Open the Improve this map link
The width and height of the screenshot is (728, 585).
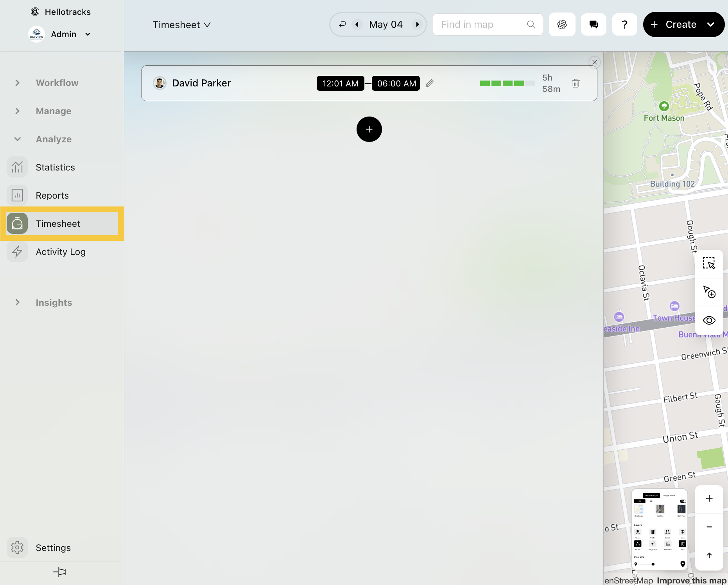pyautogui.click(x=692, y=580)
